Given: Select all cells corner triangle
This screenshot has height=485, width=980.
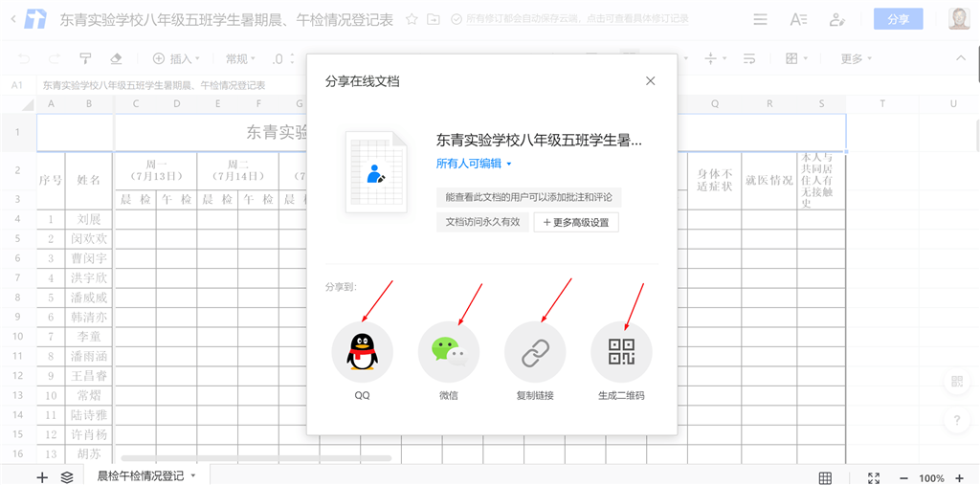Looking at the screenshot, I should 28,105.
